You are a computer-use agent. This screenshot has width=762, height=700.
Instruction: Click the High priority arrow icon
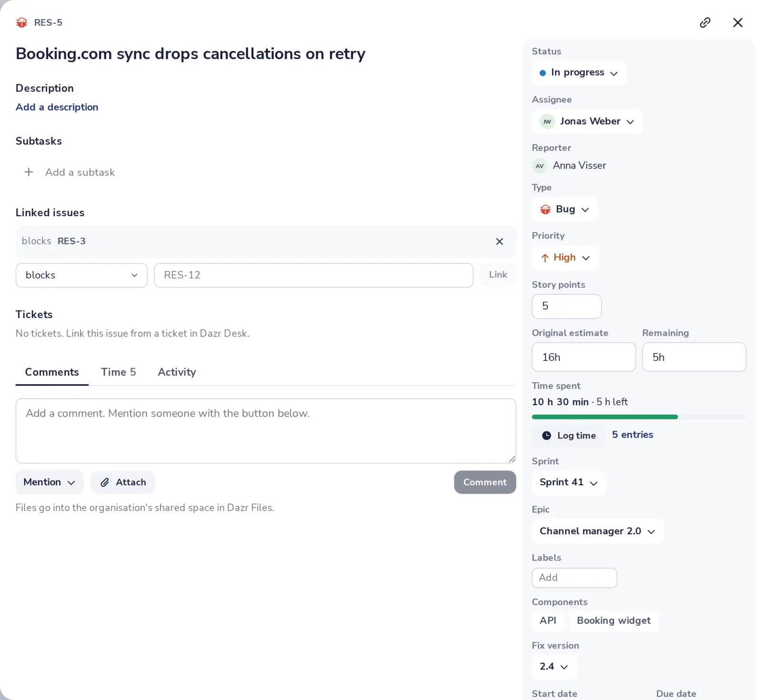545,258
